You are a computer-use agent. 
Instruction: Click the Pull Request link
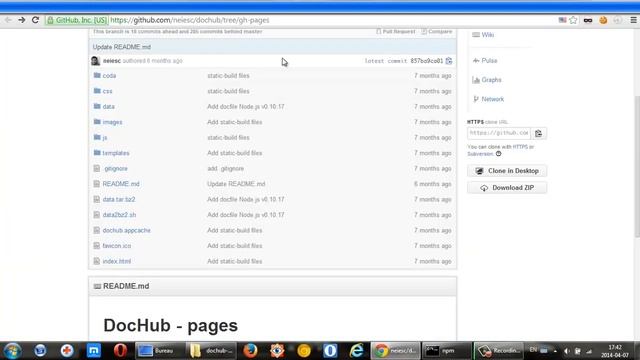[396, 31]
